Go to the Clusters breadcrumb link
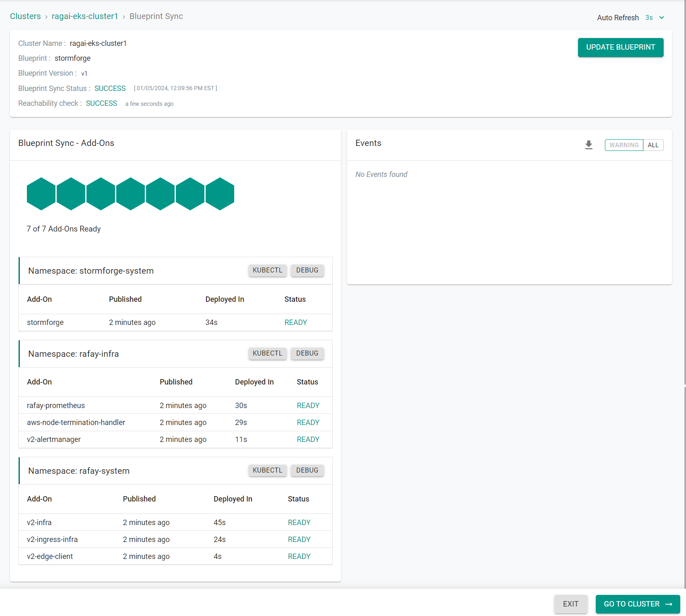This screenshot has width=686, height=616. (25, 16)
